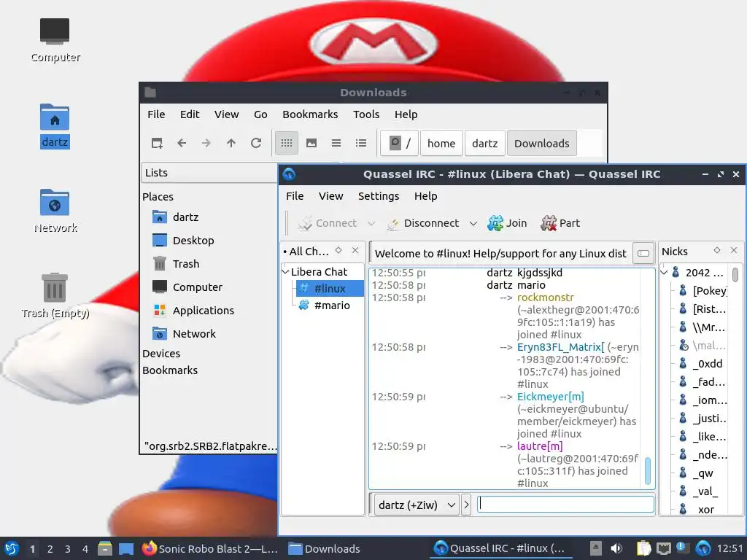Switch to compact view in file manager

[336, 143]
